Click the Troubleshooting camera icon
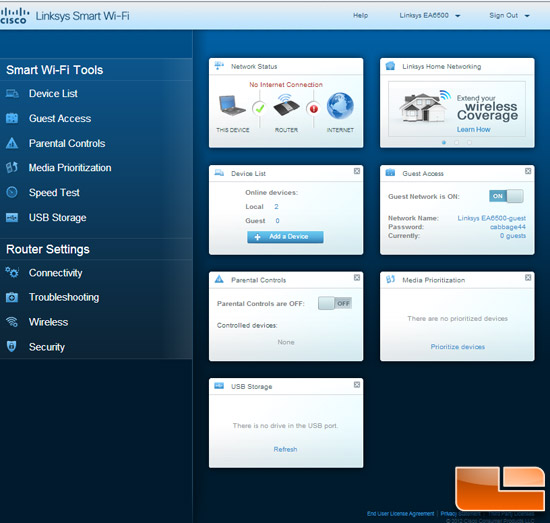This screenshot has height=523, width=550. click(12, 297)
